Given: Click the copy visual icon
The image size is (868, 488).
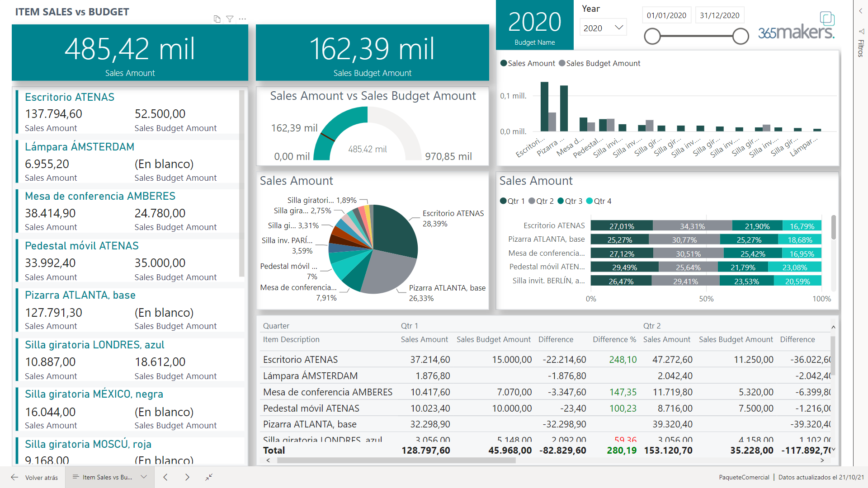Looking at the screenshot, I should [x=217, y=19].
